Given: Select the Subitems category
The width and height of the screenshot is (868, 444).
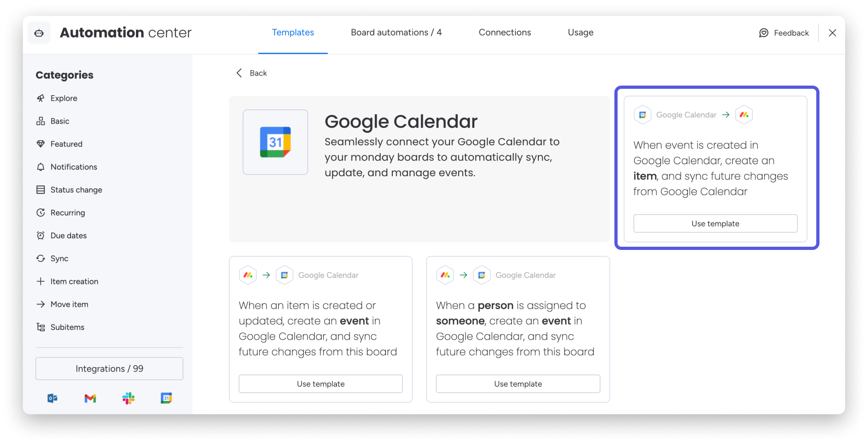Looking at the screenshot, I should (x=60, y=327).
